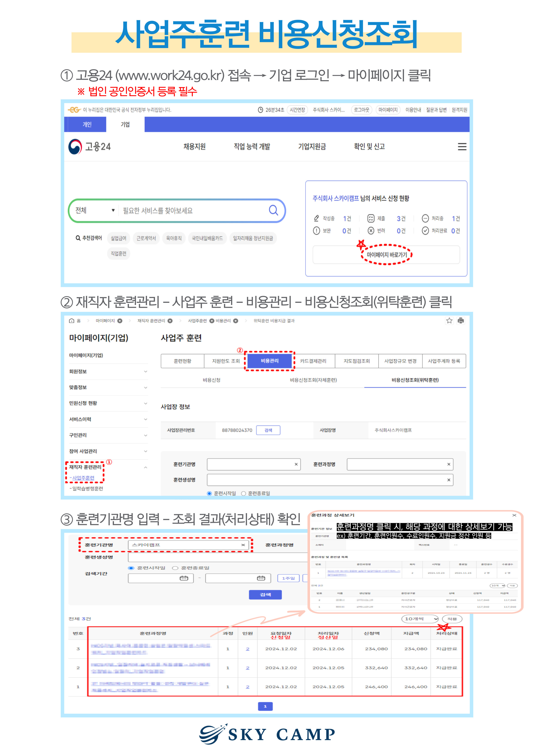Click the blue 검색 button
Image resolution: width=534 pixels, height=756 pixels.
point(265,594)
